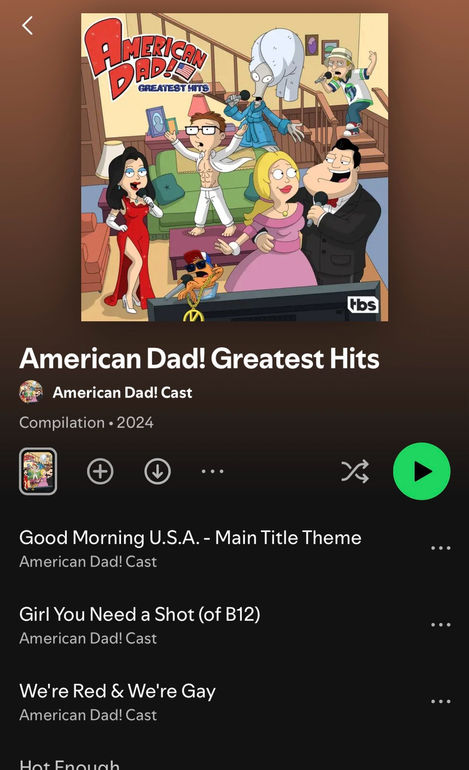Click the Compilation 2024 info text
The height and width of the screenshot is (770, 469).
pos(86,423)
